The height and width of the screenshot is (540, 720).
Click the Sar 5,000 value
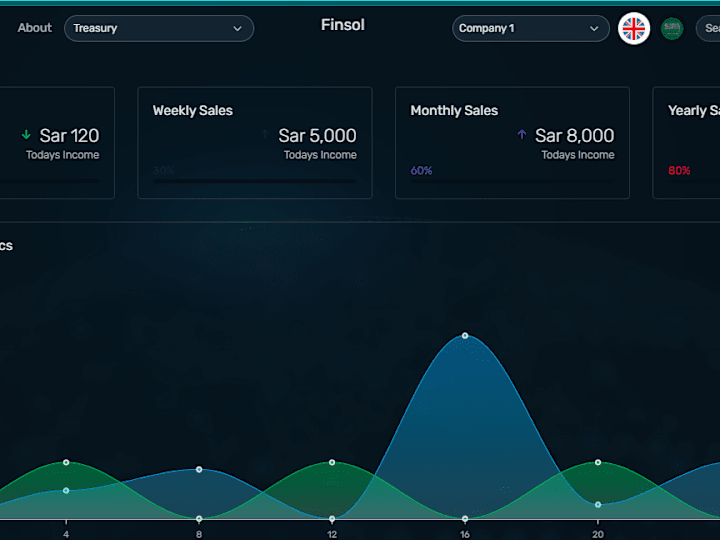coord(317,135)
